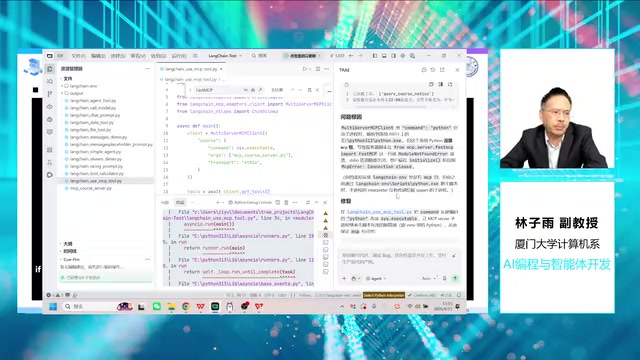The height and width of the screenshot is (360, 640).
Task: Expand the 时间线 timeline section
Action: pyautogui.click(x=70, y=251)
